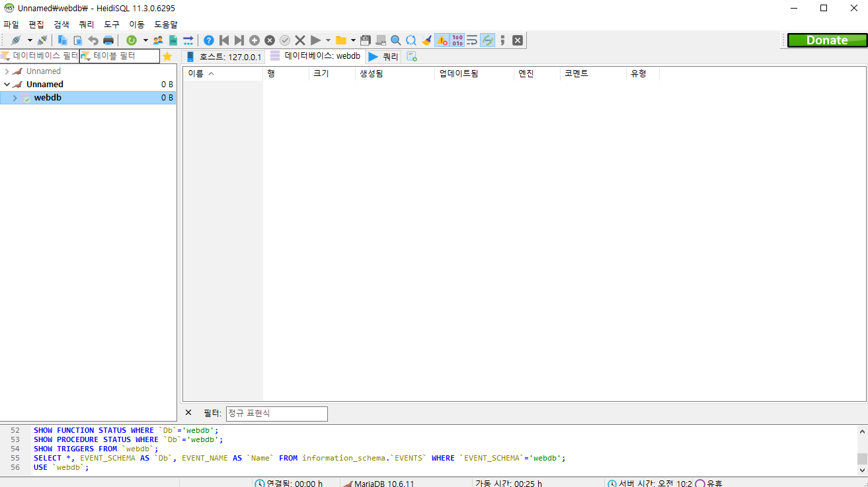
Task: Jump to first row icon
Action: coord(224,40)
